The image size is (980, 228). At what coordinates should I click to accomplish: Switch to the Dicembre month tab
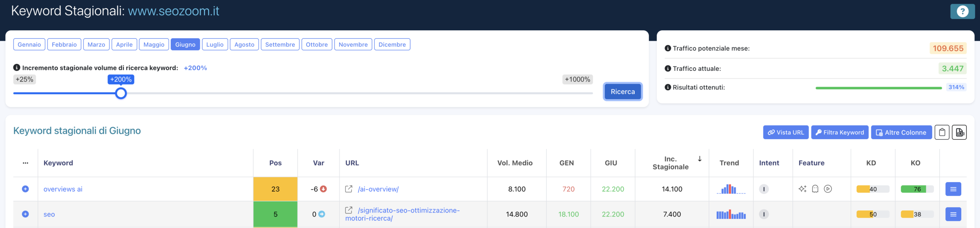coord(392,44)
